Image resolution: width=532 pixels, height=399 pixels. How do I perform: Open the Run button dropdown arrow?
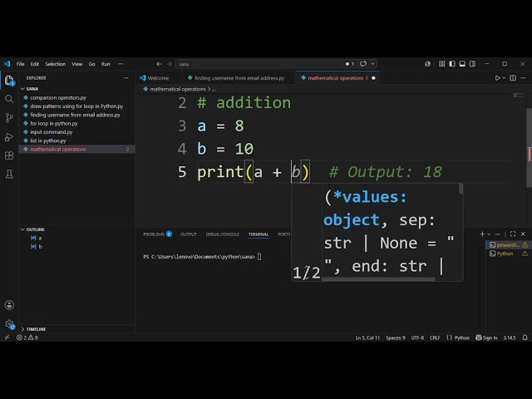(504, 78)
